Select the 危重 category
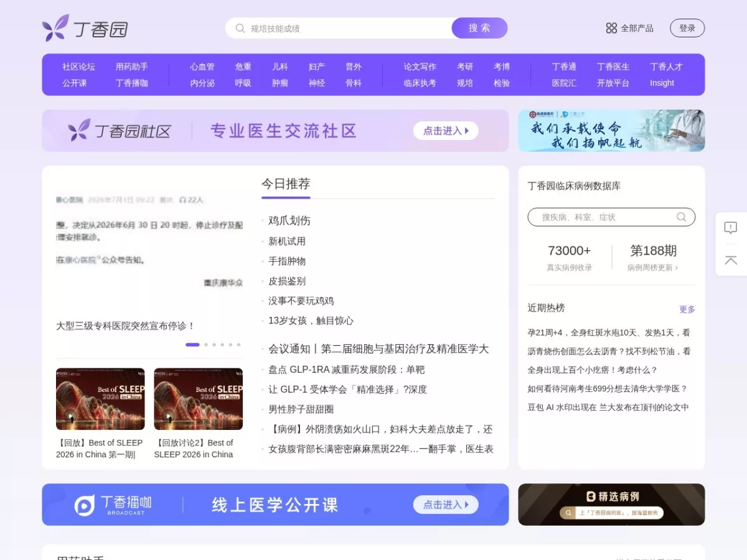Screen dimensions: 747x560 (243, 67)
